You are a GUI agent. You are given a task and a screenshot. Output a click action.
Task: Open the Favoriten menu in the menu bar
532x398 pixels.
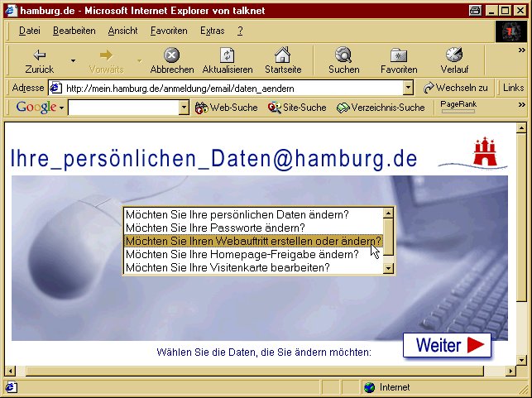click(169, 31)
